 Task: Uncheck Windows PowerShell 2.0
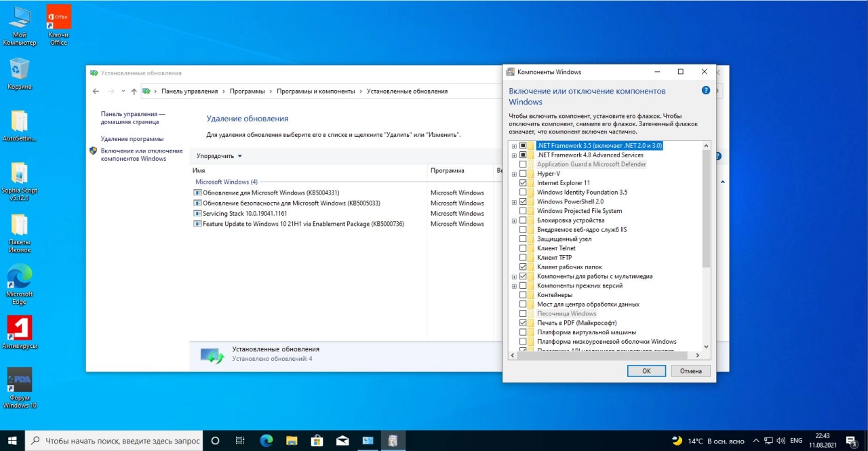coord(523,201)
